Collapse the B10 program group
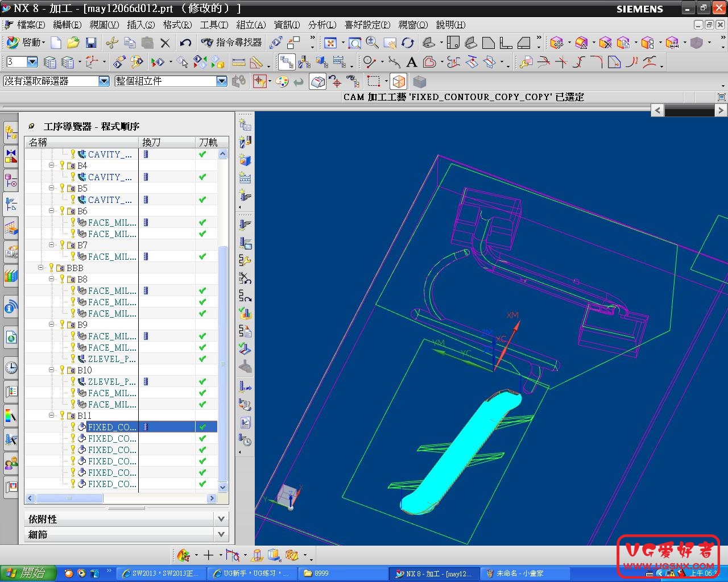 click(52, 370)
